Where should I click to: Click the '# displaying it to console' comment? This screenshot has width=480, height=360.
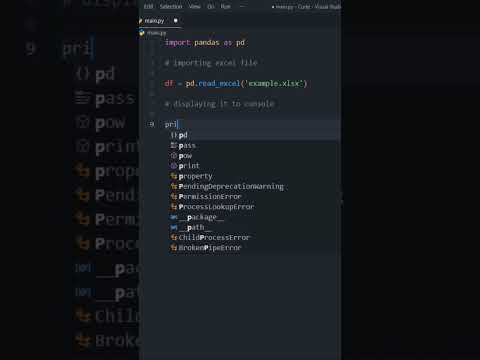[x=220, y=104]
